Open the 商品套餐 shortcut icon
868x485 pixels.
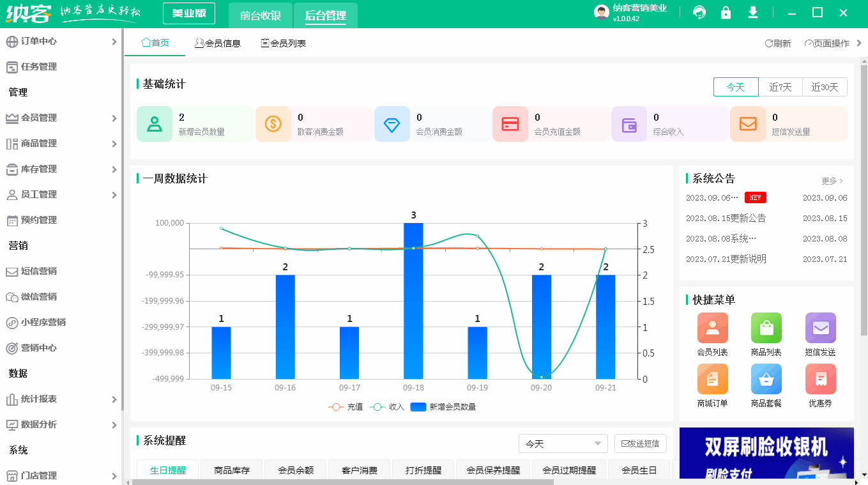coord(766,379)
